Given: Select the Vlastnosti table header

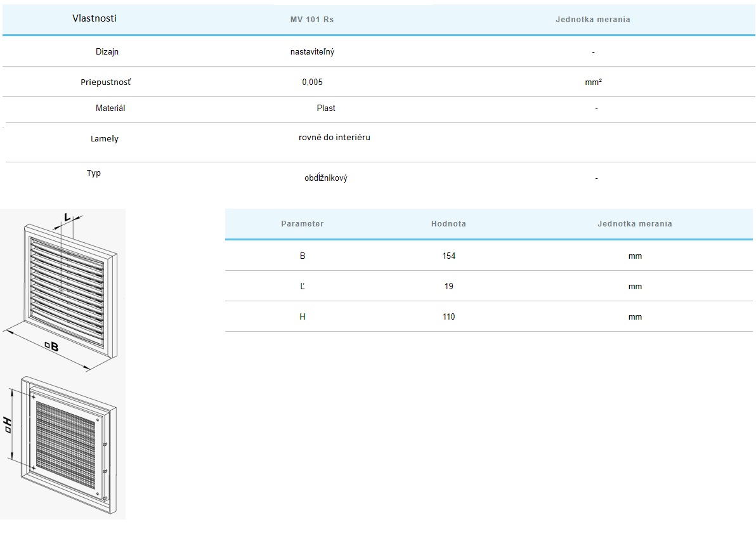Looking at the screenshot, I should pos(94,18).
